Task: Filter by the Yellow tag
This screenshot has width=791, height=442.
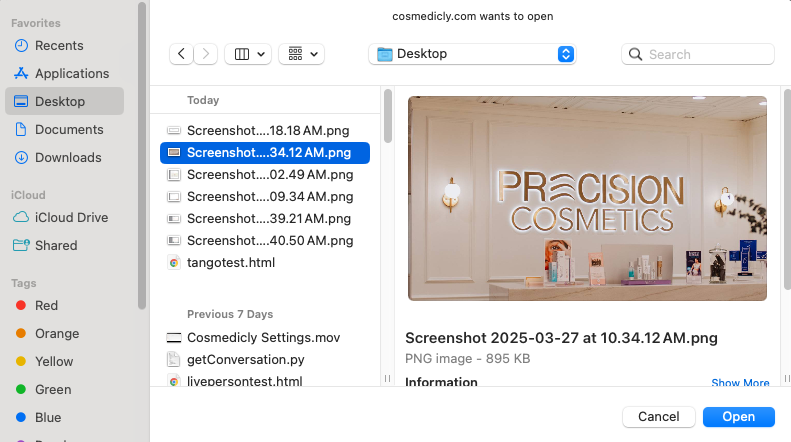Action: coord(65,361)
